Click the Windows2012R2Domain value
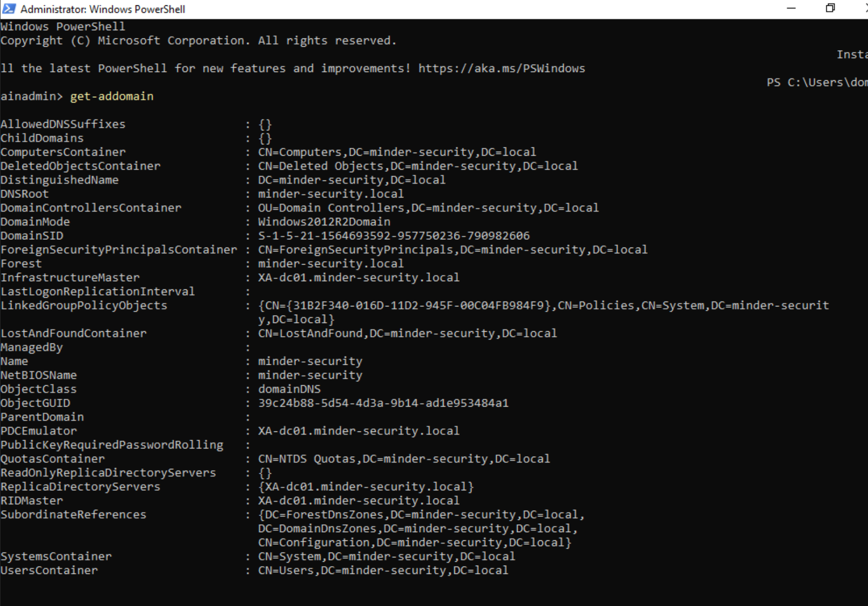The width and height of the screenshot is (868, 606). [x=324, y=222]
